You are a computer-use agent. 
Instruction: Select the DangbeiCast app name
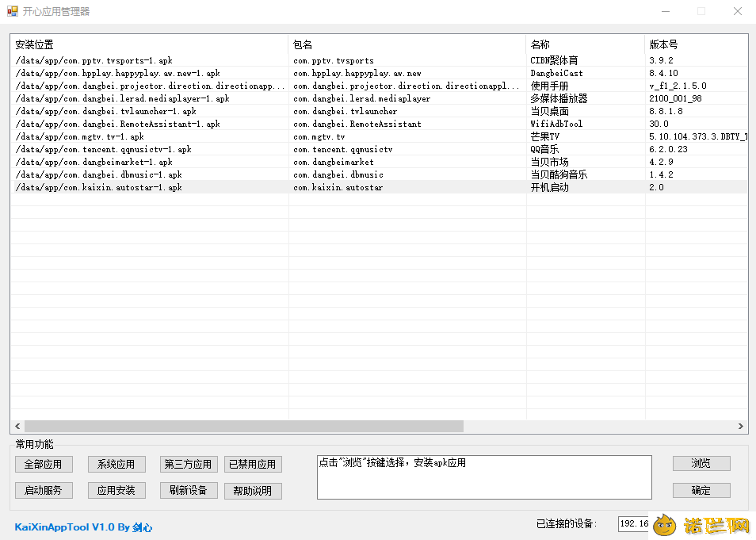(557, 74)
